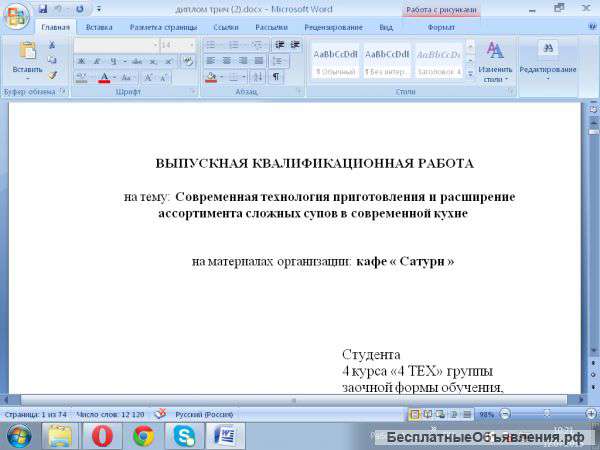Viewport: 600px width, 450px height.
Task: Apply the Без интер... style
Action: pos(387,61)
